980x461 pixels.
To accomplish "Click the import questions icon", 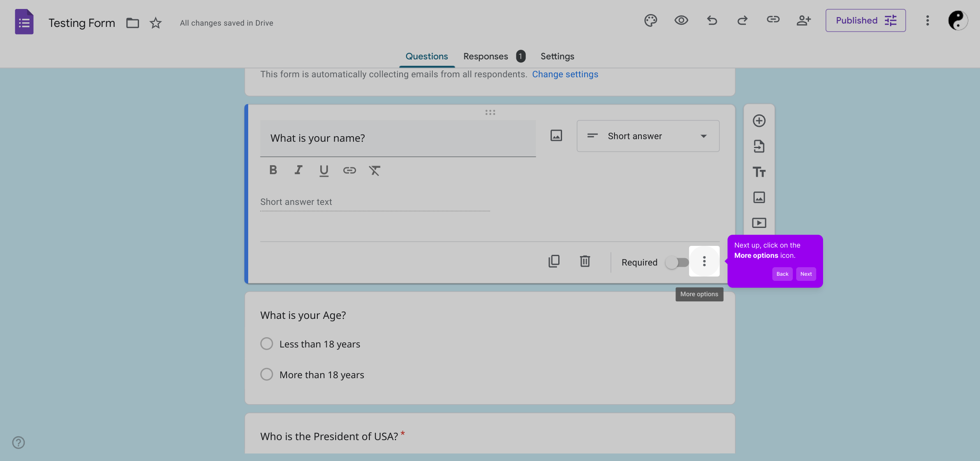I will pos(759,146).
